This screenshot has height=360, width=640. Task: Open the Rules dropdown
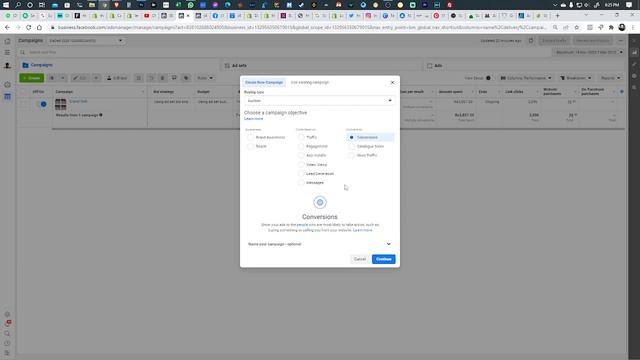click(x=205, y=78)
